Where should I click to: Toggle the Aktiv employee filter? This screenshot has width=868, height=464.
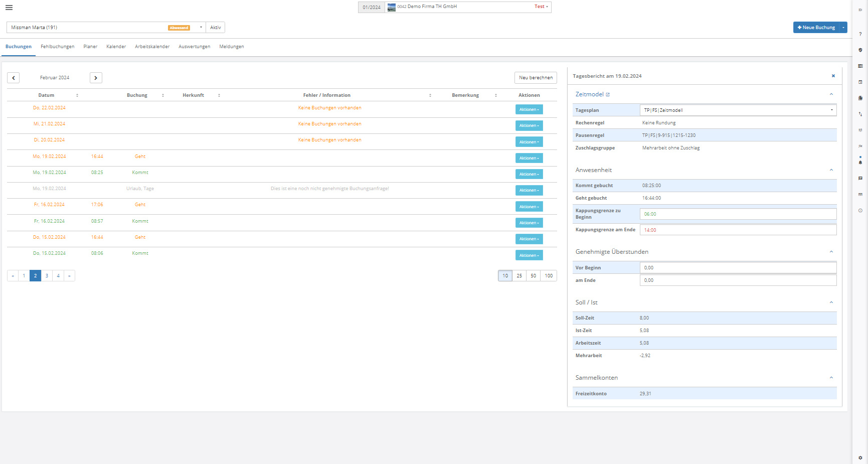pyautogui.click(x=216, y=28)
